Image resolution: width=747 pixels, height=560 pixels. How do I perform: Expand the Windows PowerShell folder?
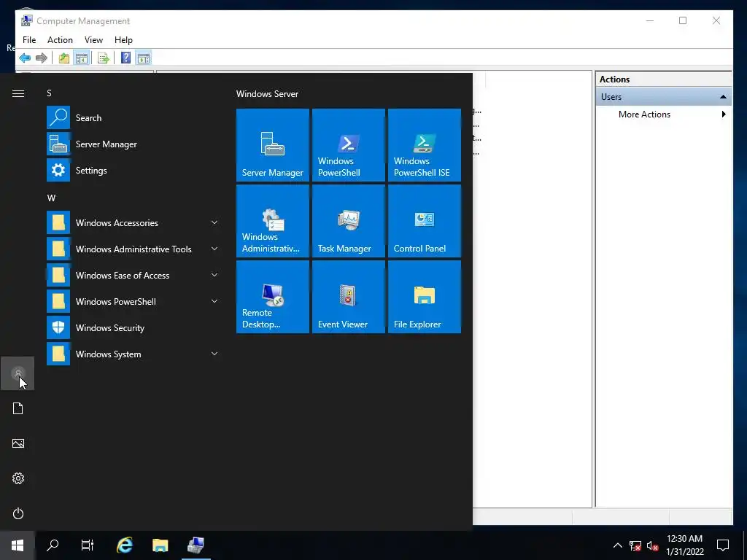(133, 301)
